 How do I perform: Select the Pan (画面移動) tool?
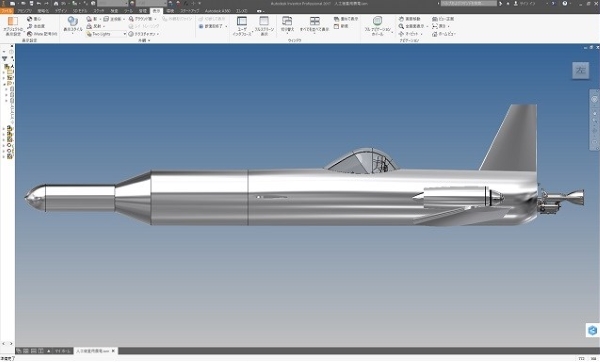(409, 19)
